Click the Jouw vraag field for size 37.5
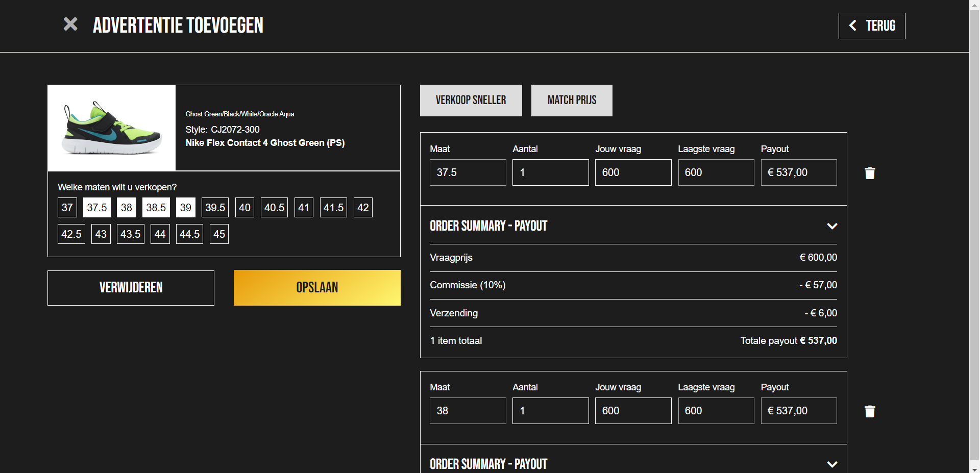This screenshot has width=980, height=473. [x=633, y=172]
